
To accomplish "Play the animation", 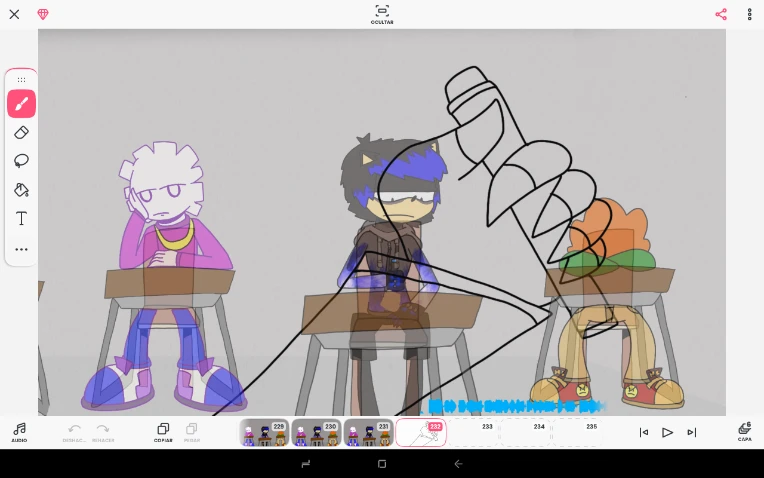I will [667, 432].
